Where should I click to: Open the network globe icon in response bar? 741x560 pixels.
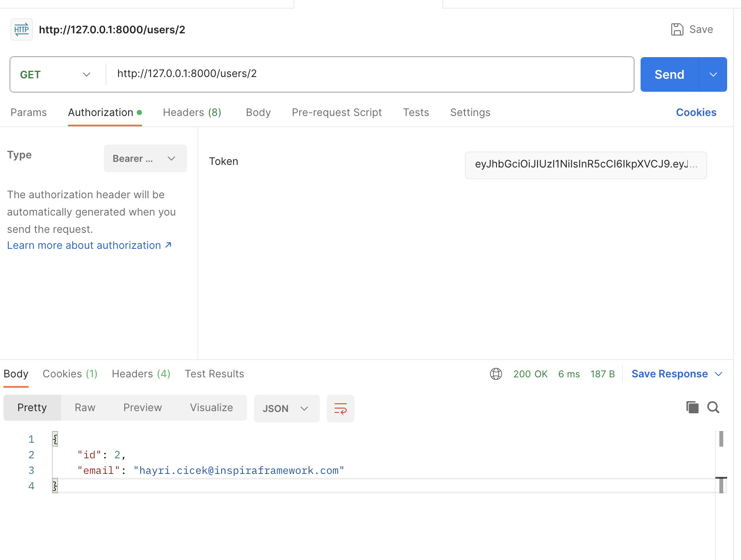[496, 374]
